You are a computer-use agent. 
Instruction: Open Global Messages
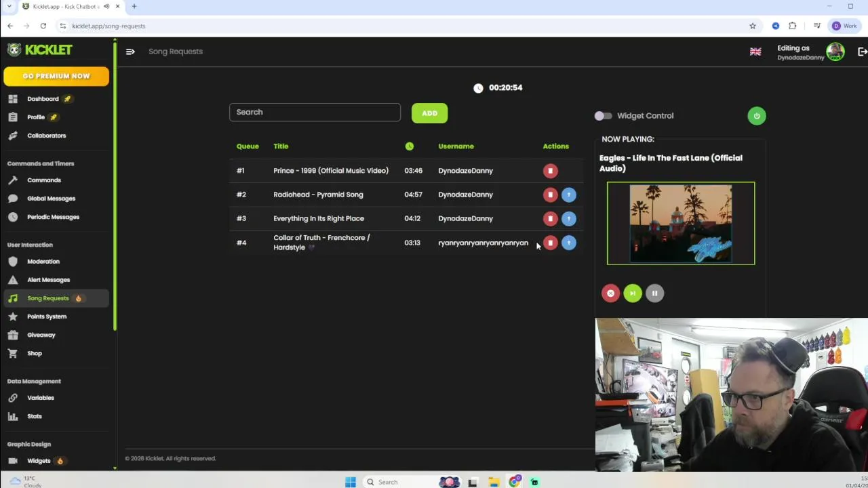[x=51, y=199]
